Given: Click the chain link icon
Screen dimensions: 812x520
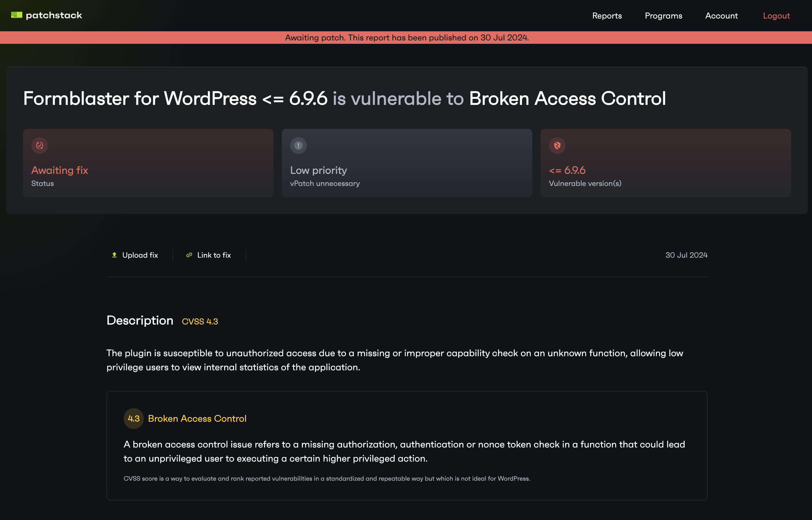Looking at the screenshot, I should [x=189, y=255].
